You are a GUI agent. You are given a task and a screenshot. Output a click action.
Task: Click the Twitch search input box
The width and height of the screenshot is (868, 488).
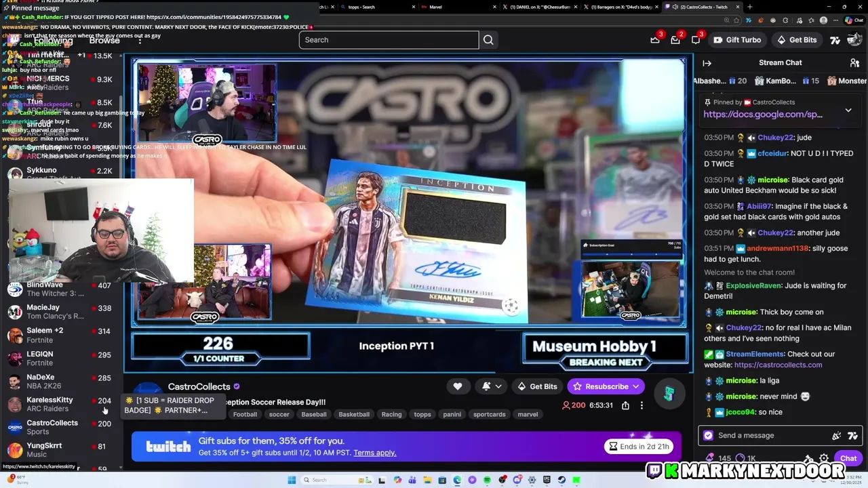point(389,40)
